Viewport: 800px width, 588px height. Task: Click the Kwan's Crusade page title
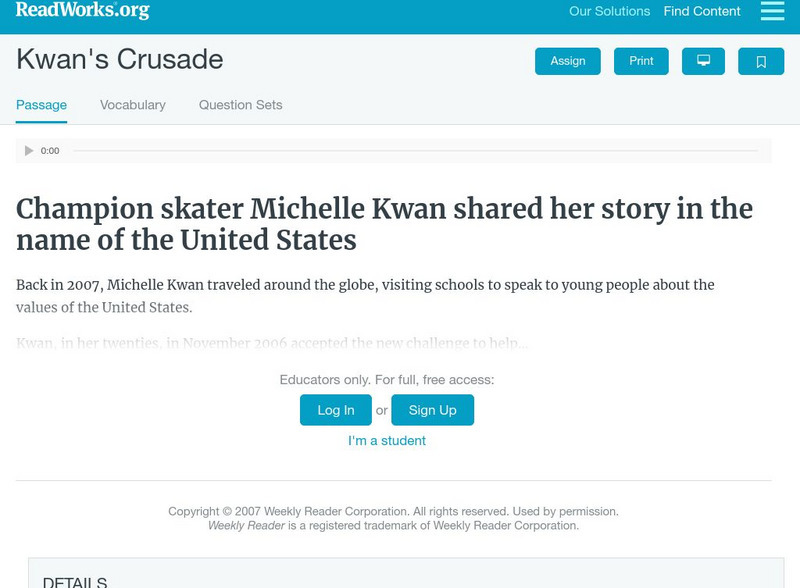tap(120, 60)
